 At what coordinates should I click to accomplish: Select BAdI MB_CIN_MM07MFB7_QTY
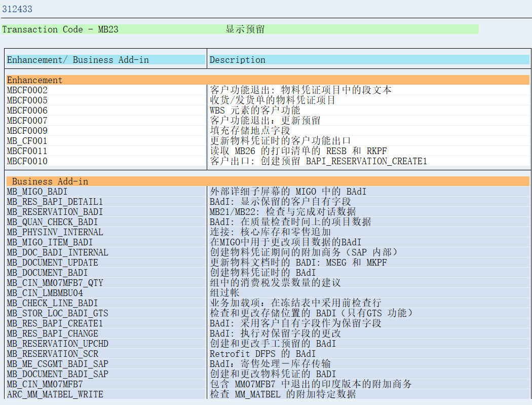coord(55,283)
